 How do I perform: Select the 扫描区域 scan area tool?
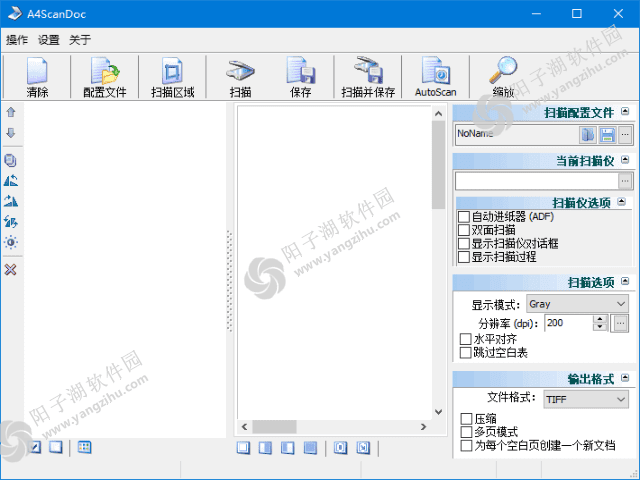(173, 77)
